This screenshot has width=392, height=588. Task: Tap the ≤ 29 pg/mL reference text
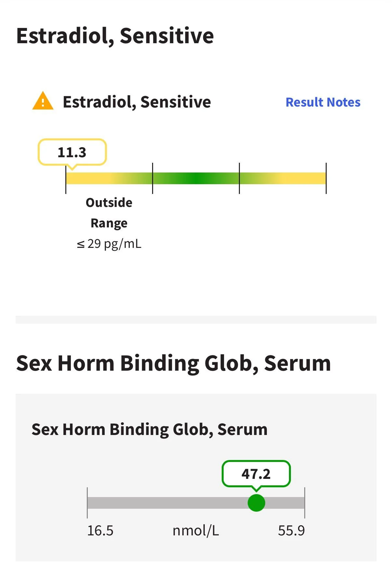pos(109,244)
